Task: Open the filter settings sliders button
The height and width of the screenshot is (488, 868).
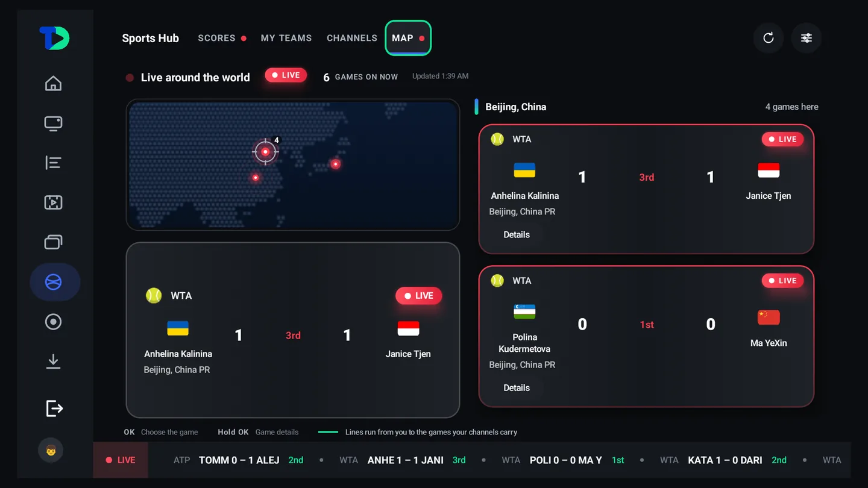Action: [807, 38]
